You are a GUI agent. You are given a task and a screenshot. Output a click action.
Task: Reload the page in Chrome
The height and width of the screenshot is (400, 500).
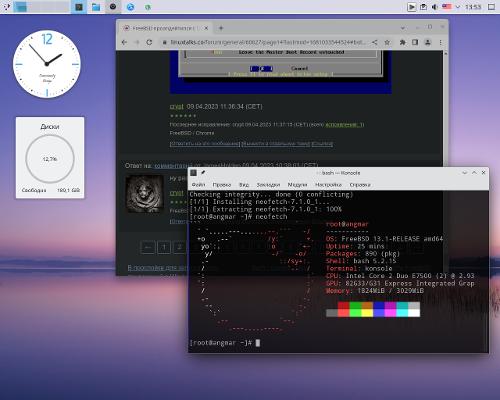tap(149, 42)
